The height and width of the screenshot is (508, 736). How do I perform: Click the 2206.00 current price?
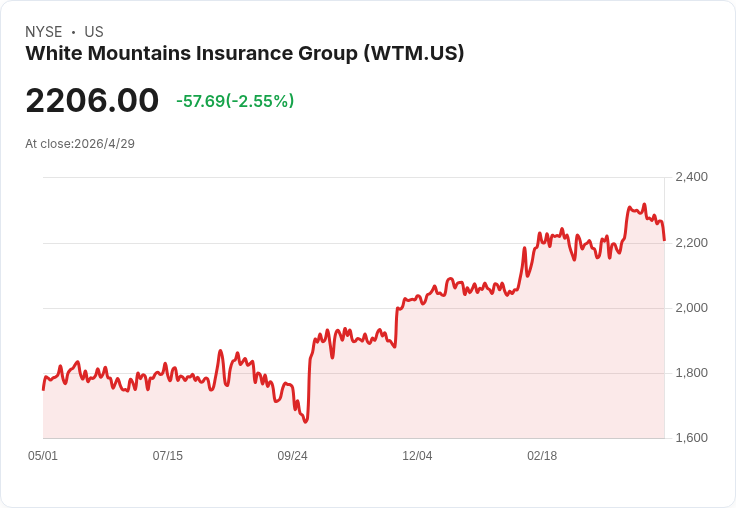pos(92,100)
